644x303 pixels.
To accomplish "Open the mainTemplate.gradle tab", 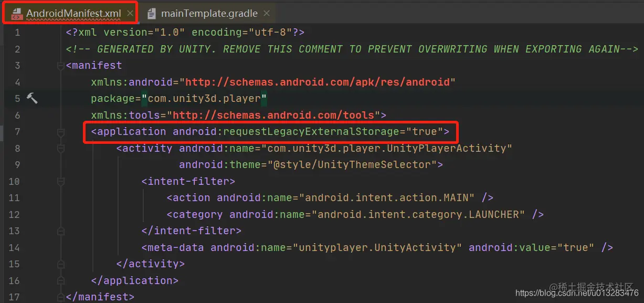I will pyautogui.click(x=209, y=13).
